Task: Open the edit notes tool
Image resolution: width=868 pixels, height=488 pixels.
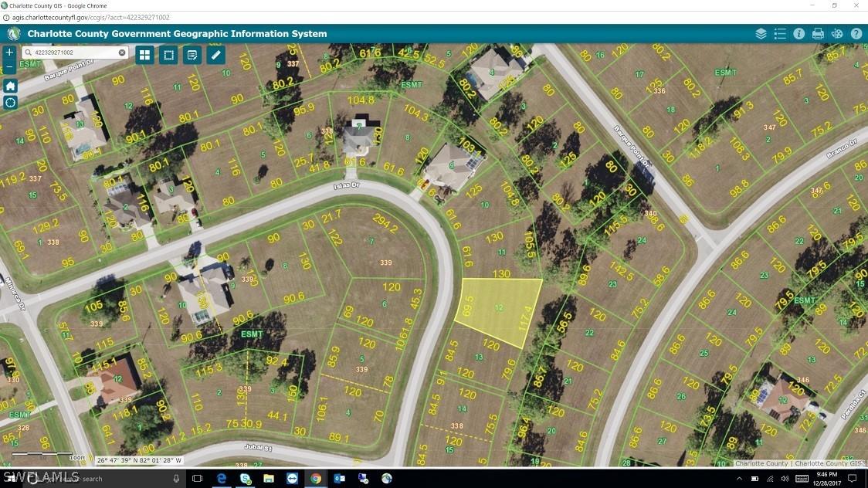Action: [192, 55]
